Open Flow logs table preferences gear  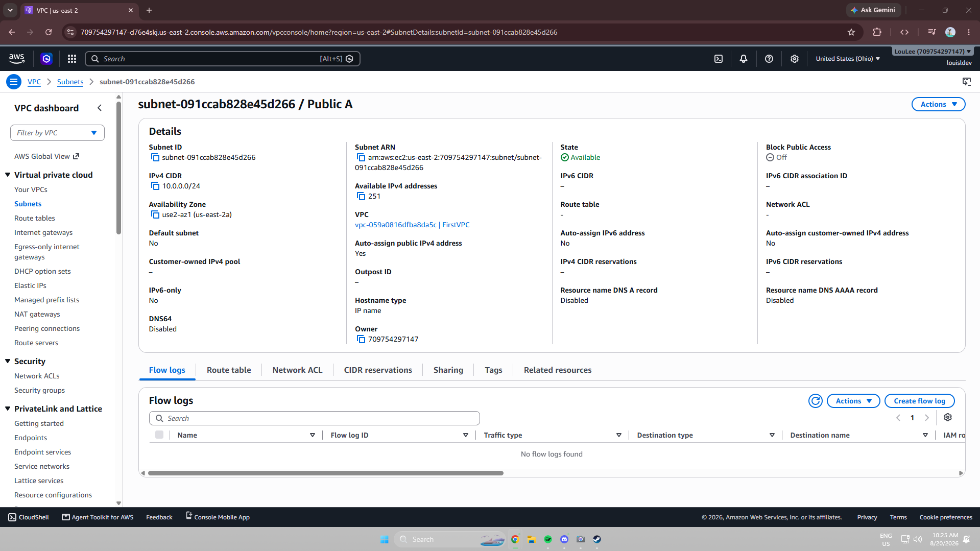pyautogui.click(x=948, y=418)
